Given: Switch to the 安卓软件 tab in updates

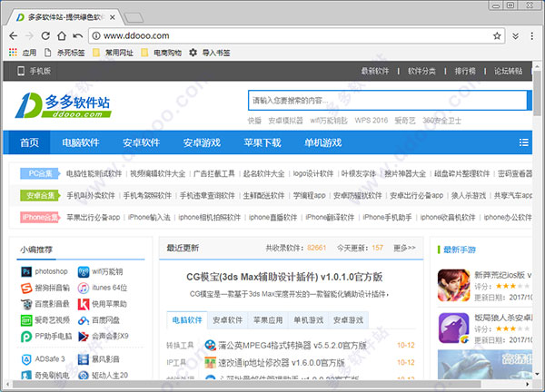Looking at the screenshot, I should point(227,320).
